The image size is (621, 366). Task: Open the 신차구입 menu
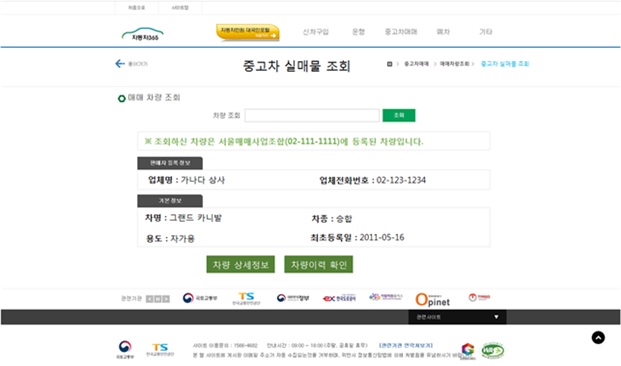coord(316,32)
